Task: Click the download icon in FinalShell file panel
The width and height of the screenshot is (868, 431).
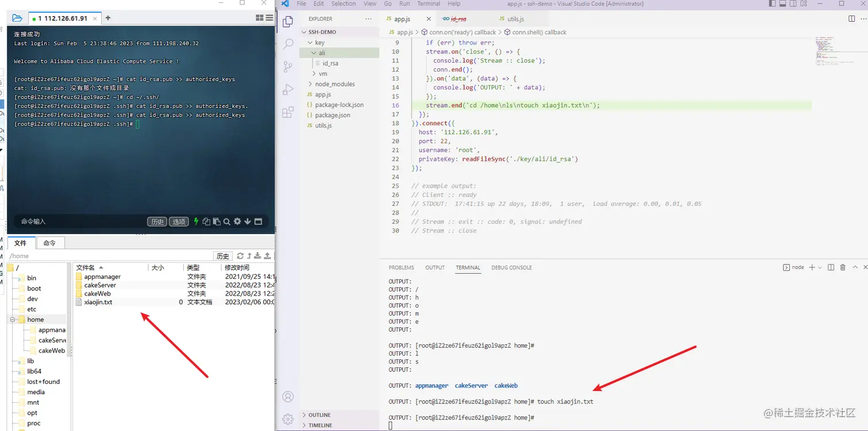Action: [258, 256]
